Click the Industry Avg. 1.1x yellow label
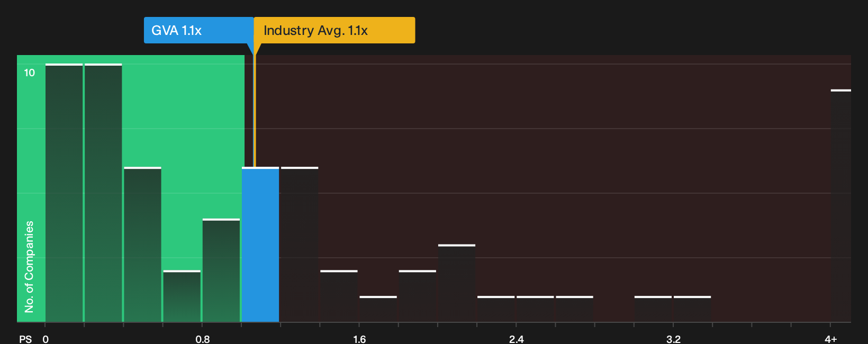Viewport: 868px width, 344px height. (x=334, y=30)
